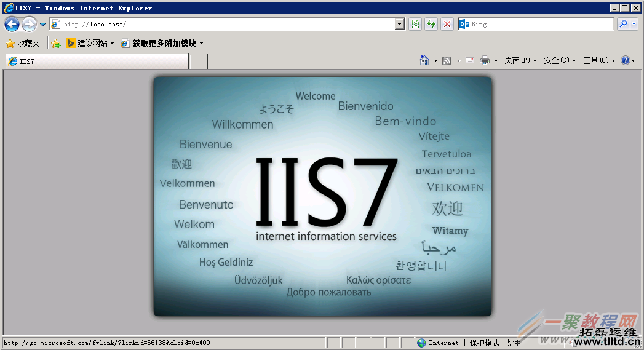
Task: Click the Add to Favorites bar star icon
Action: pyautogui.click(x=56, y=43)
